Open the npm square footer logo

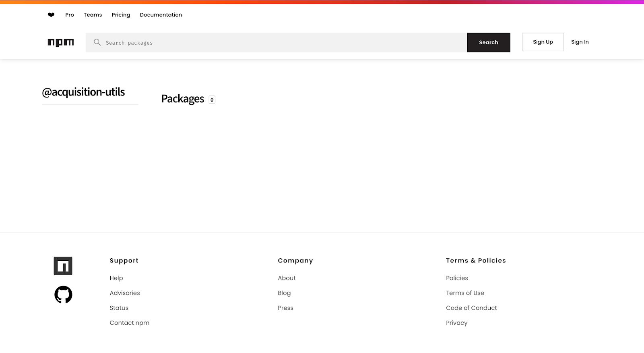[x=63, y=266]
